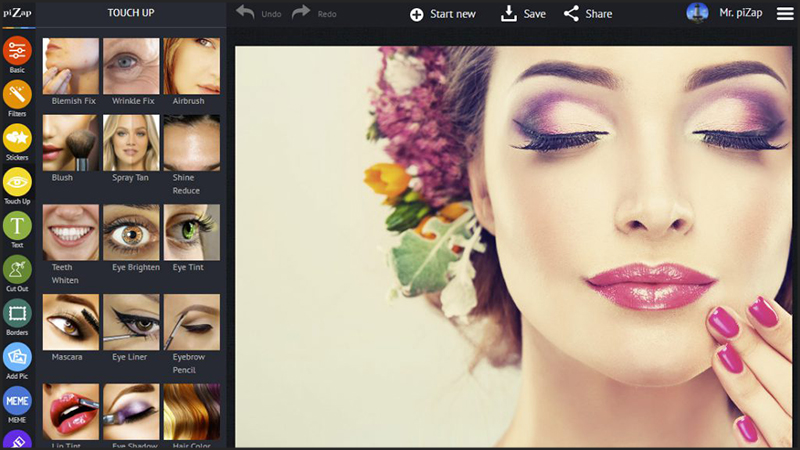Click Start new
This screenshot has width=800, height=450.
442,14
